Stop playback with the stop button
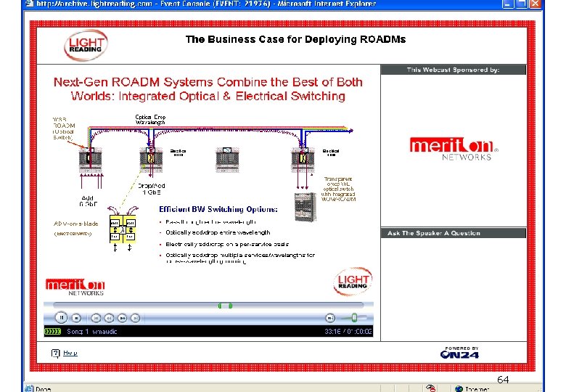The width and height of the screenshot is (566, 392). (x=76, y=318)
